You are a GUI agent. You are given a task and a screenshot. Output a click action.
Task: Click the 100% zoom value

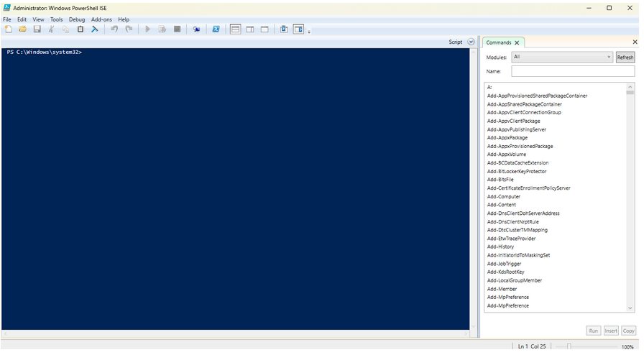(x=627, y=347)
